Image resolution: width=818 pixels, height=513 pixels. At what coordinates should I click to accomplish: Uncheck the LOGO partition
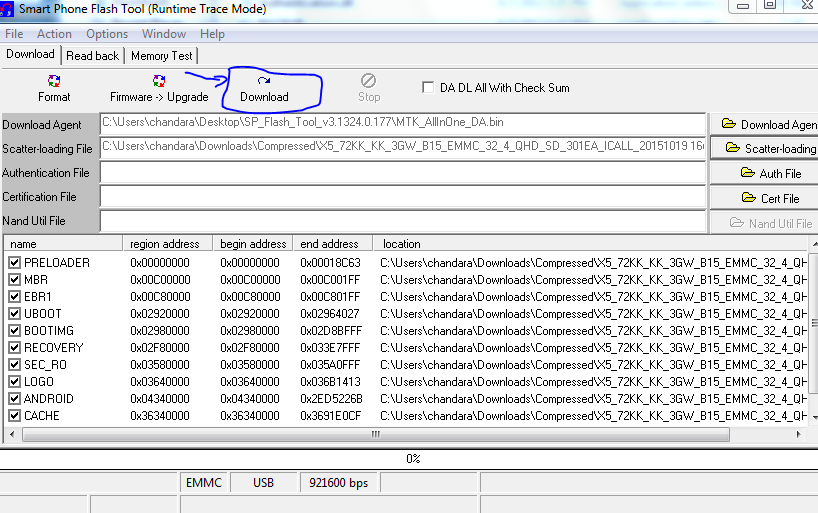point(15,381)
